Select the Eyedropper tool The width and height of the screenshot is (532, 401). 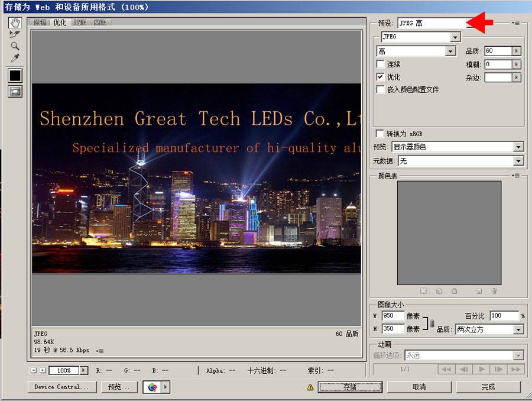pyautogui.click(x=15, y=57)
